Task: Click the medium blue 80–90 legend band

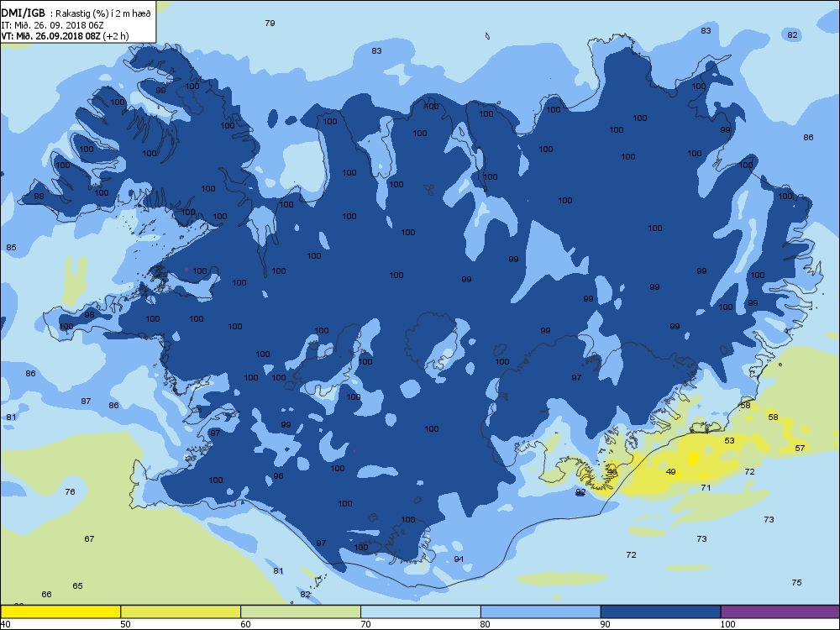Action: point(540,612)
